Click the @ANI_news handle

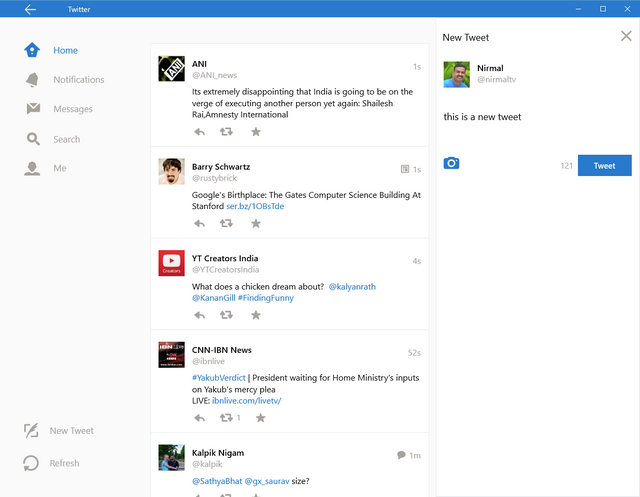coord(215,75)
